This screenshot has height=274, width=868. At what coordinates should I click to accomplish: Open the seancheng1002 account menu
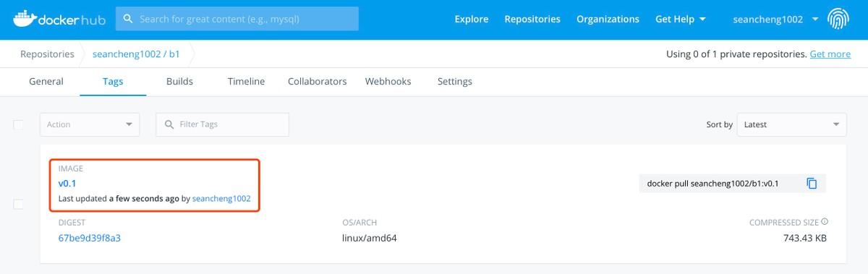pos(775,20)
